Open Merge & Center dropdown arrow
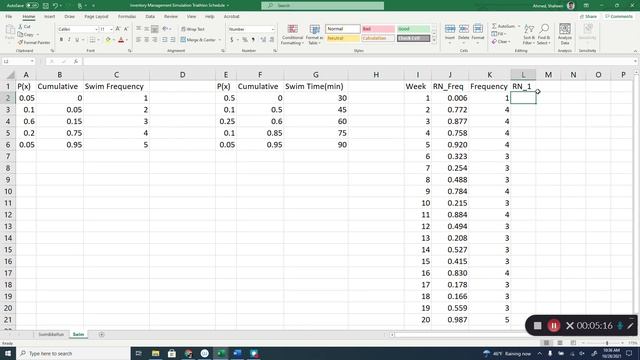 click(x=220, y=40)
